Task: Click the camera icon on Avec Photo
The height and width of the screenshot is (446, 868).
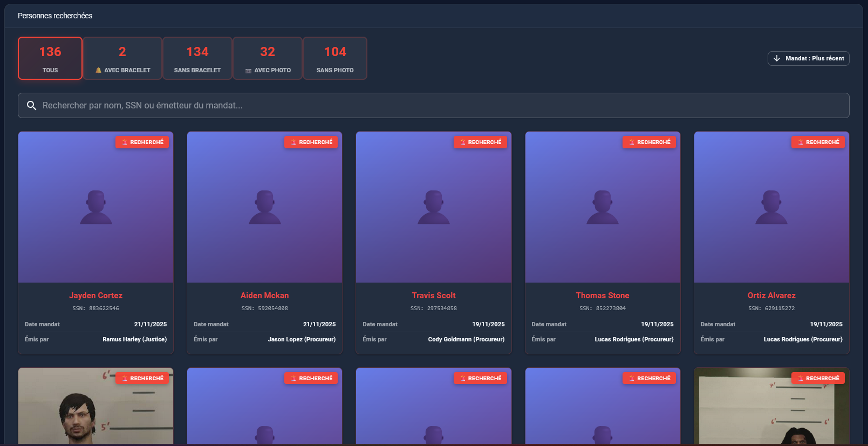Action: 248,71
